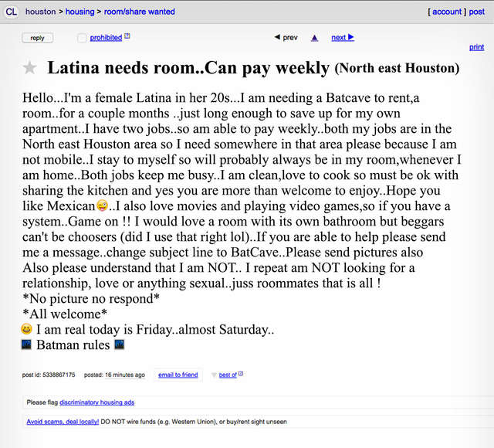Click the up triangle back-to-listings icon
The height and width of the screenshot is (448, 494).
315,37
